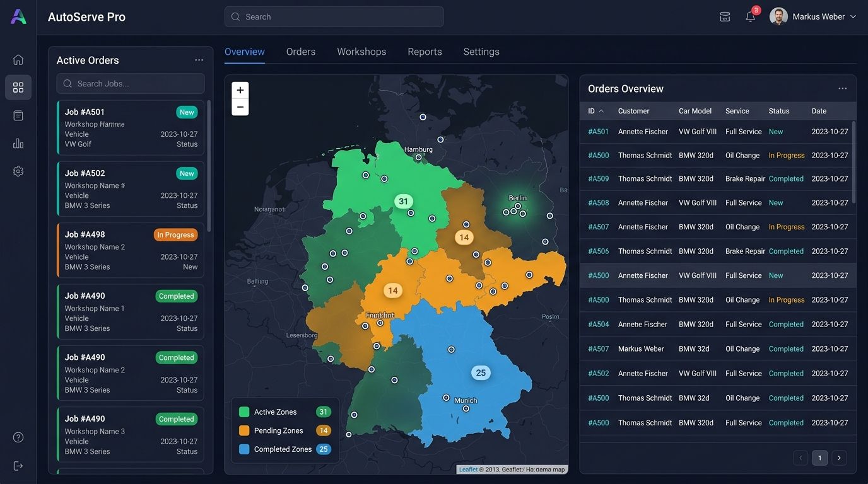This screenshot has width=868, height=484.
Task: Open the Settings gear icon in sidebar
Action: pos(18,171)
